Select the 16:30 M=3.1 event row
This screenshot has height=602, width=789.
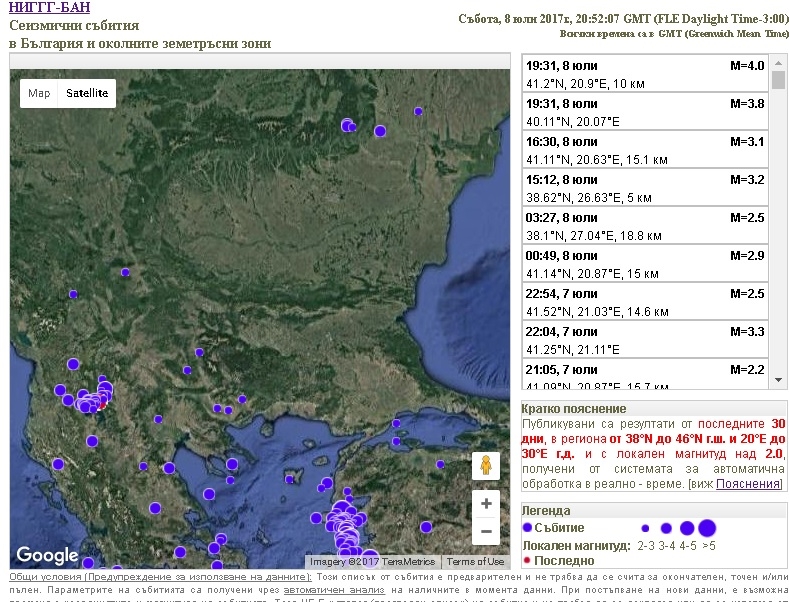click(645, 149)
